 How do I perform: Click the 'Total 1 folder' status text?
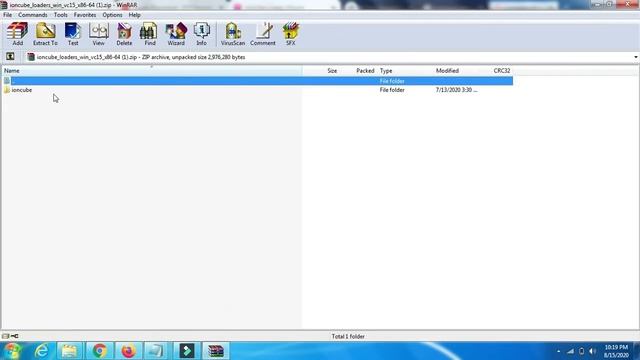[x=348, y=336]
